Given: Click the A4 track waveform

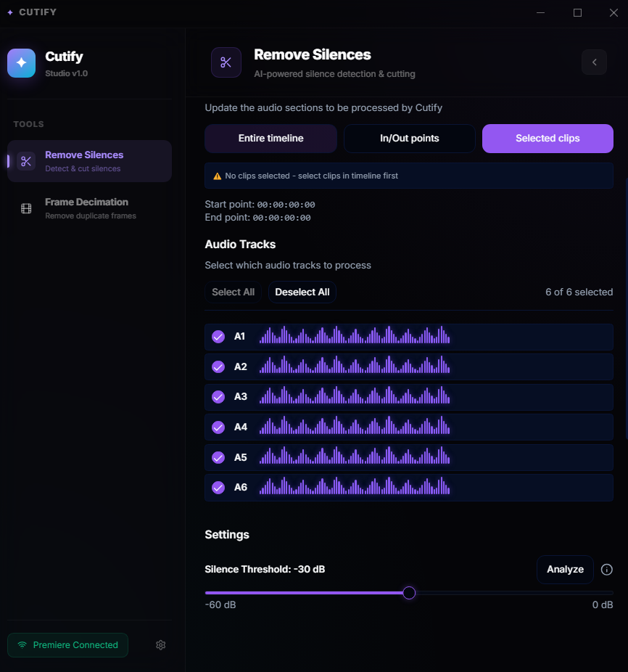Looking at the screenshot, I should tap(355, 425).
